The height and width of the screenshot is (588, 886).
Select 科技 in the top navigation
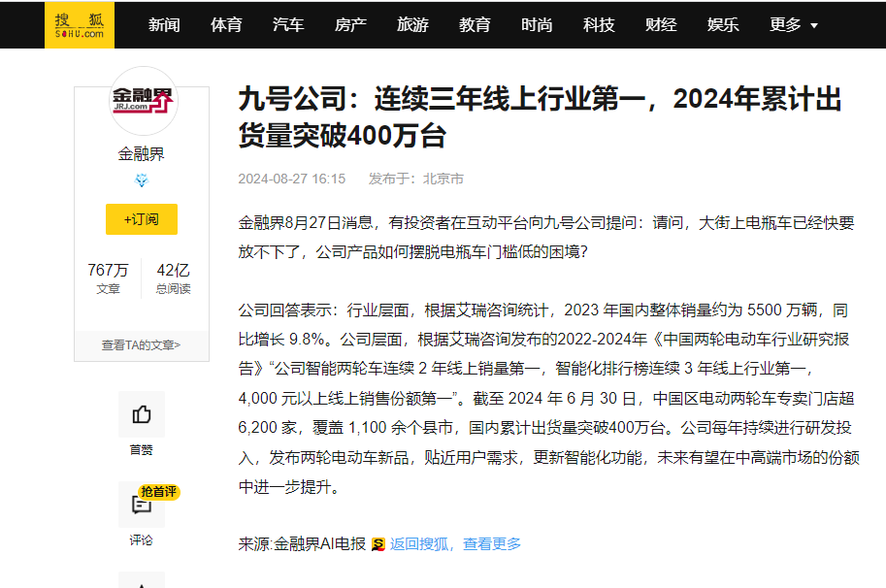click(599, 25)
